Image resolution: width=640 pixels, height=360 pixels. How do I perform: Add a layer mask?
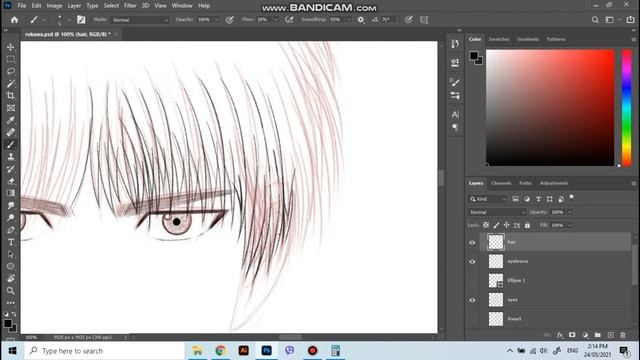click(x=572, y=335)
